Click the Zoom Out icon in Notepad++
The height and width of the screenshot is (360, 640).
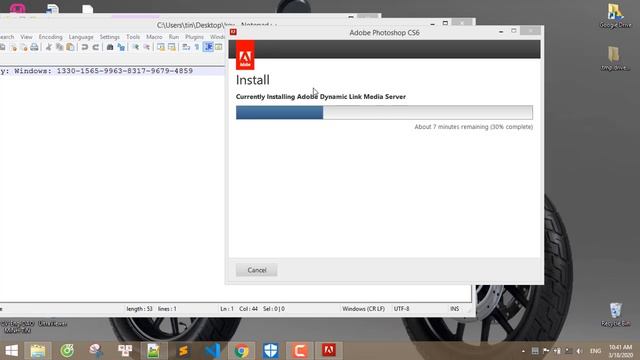[147, 47]
